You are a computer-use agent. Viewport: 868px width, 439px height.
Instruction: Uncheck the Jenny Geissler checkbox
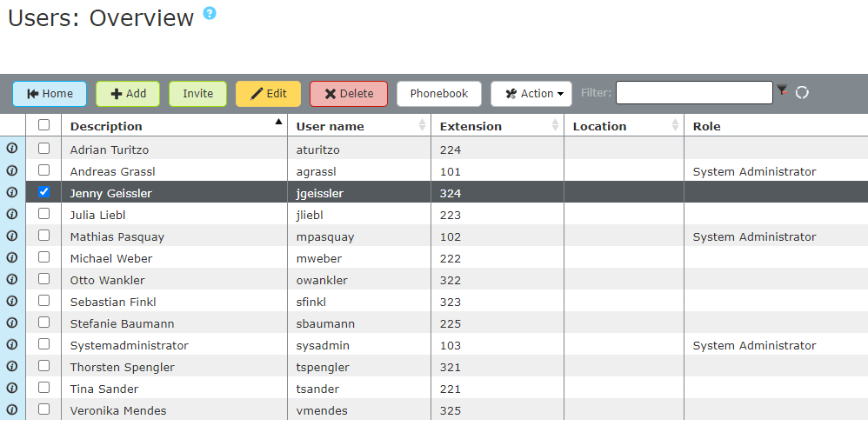(x=43, y=191)
